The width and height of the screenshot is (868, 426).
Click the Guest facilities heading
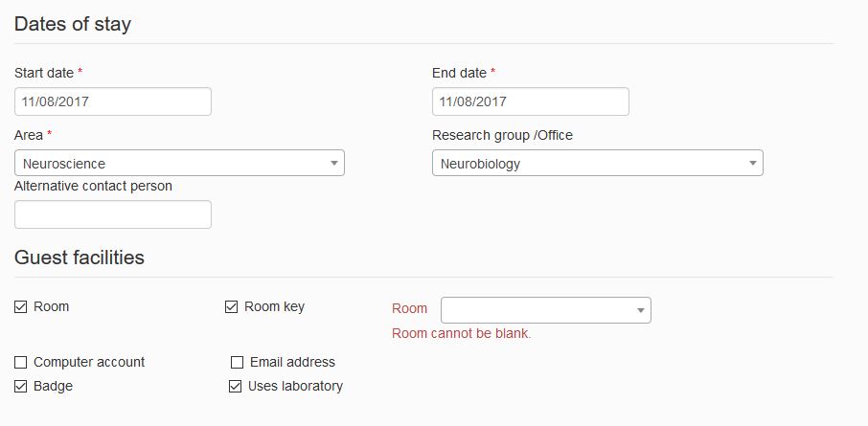click(x=80, y=258)
